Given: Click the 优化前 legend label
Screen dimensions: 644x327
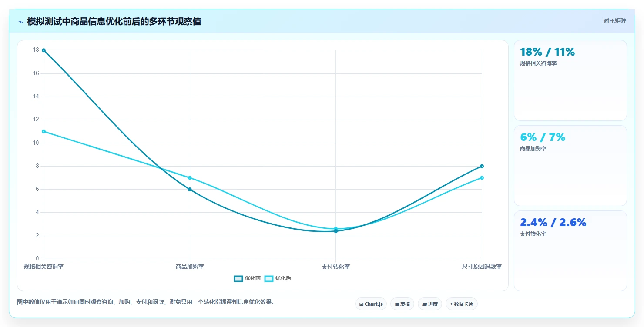Looking at the screenshot, I should pyautogui.click(x=252, y=278).
